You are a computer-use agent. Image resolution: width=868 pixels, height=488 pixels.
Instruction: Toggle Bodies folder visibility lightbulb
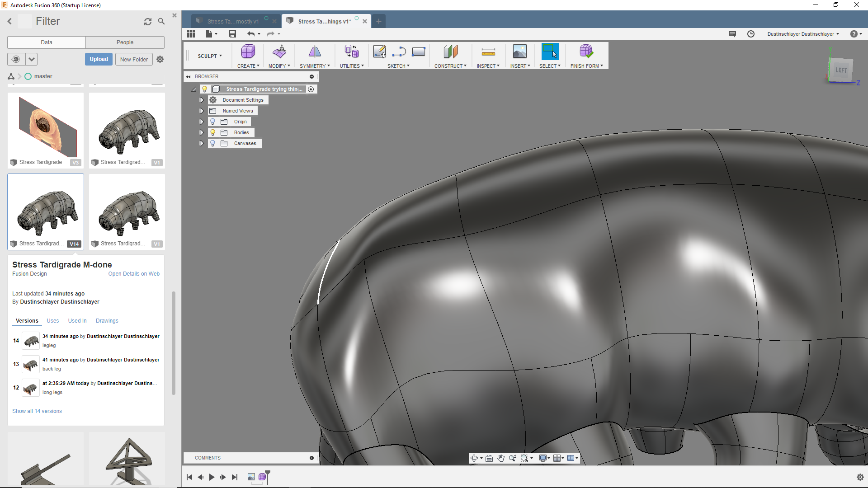(x=213, y=132)
